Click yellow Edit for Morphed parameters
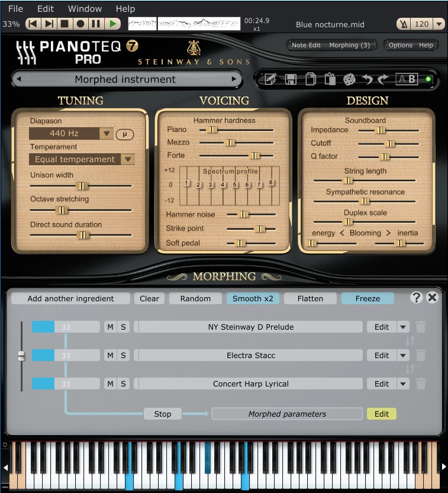The width and height of the screenshot is (448, 493). tap(382, 414)
